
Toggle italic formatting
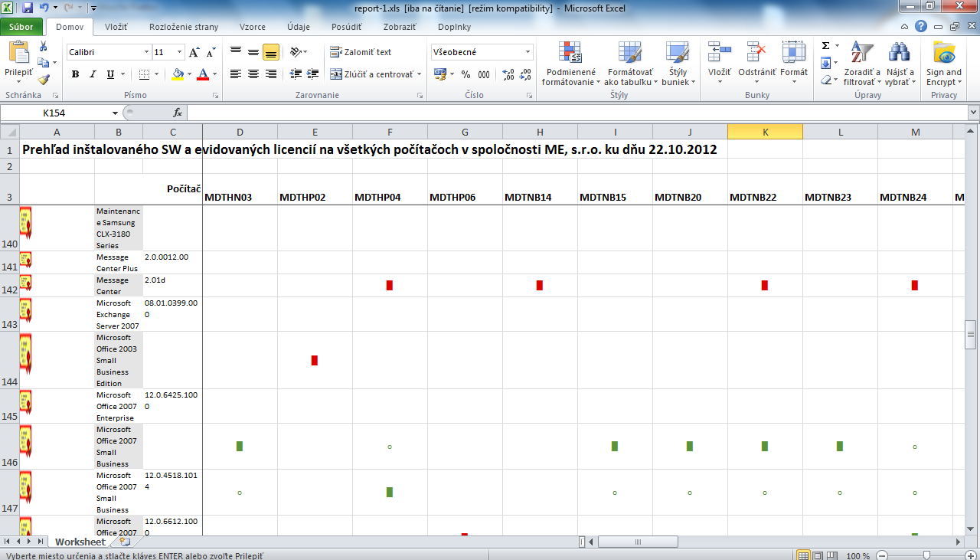tap(93, 74)
